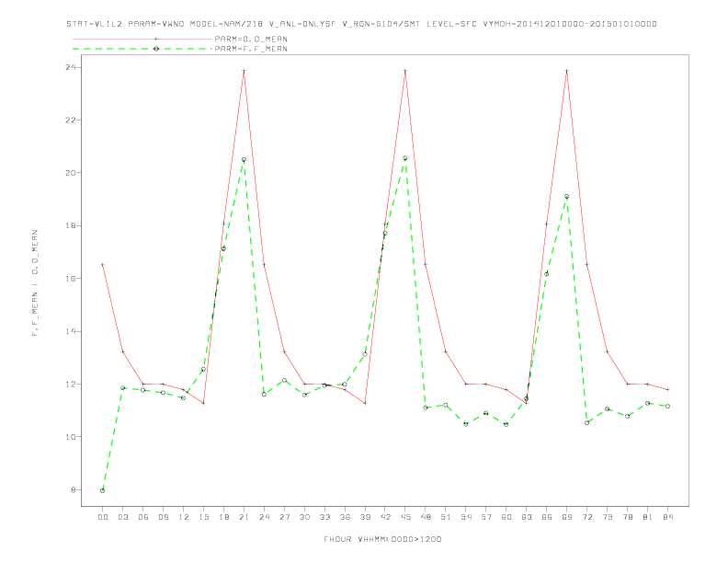Click the green circle data point at hour 00
The image size is (728, 563).
coord(103,490)
